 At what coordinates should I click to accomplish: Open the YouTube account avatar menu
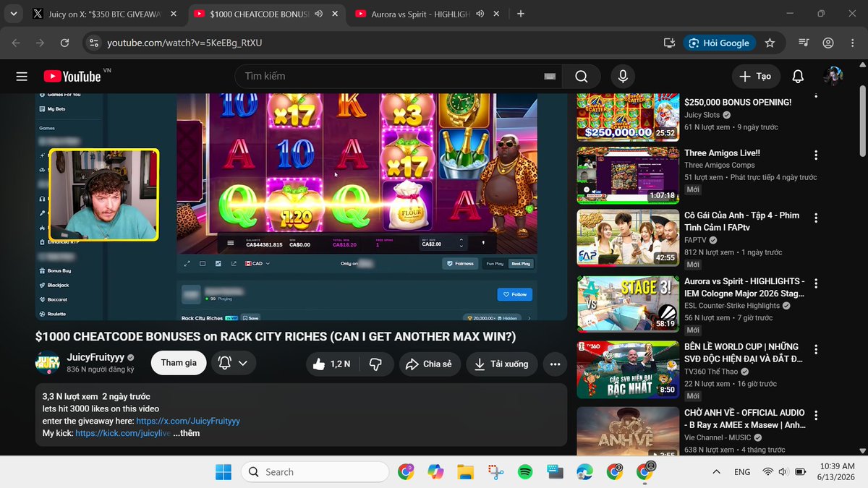click(833, 76)
